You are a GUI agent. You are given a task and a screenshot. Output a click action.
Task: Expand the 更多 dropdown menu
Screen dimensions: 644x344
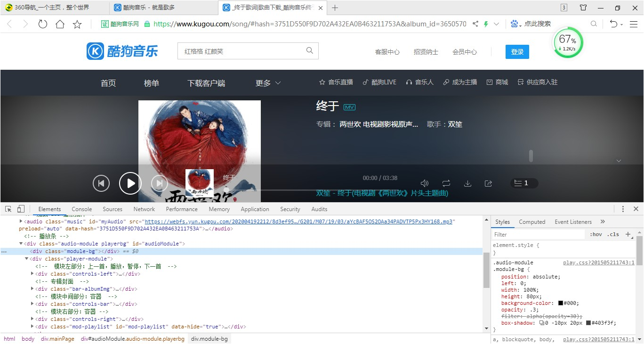pyautogui.click(x=268, y=83)
